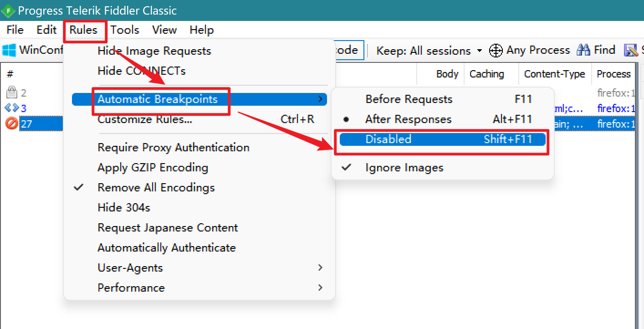
Task: Click the Save icon at toolbar edge
Action: click(x=631, y=51)
